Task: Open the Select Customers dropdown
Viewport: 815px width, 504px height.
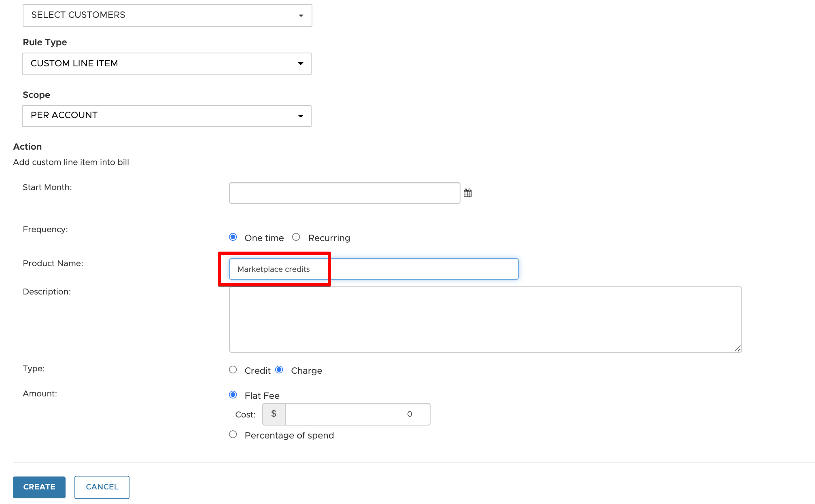Action: click(x=167, y=15)
